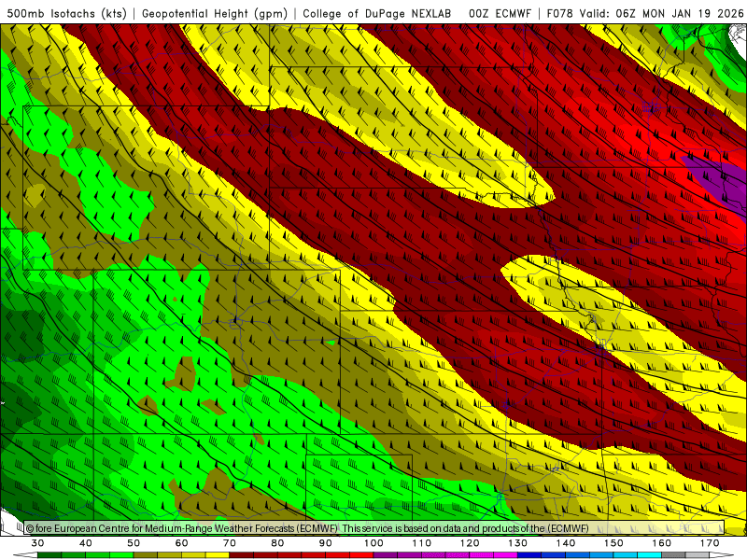This screenshot has width=747, height=560.
Task: Click the '00Z ECMWF' model run label
Action: [x=500, y=14]
